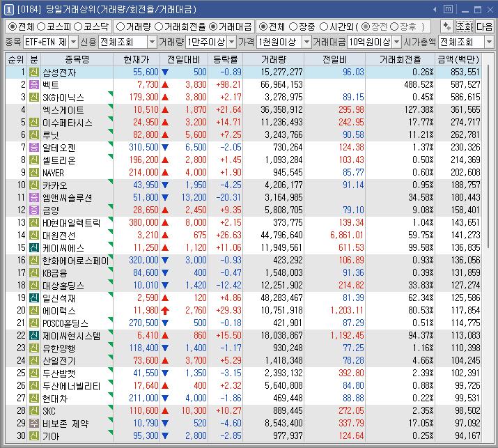
Task: Open the 시가총액 전체조회 dropdown
Action: [x=489, y=42]
